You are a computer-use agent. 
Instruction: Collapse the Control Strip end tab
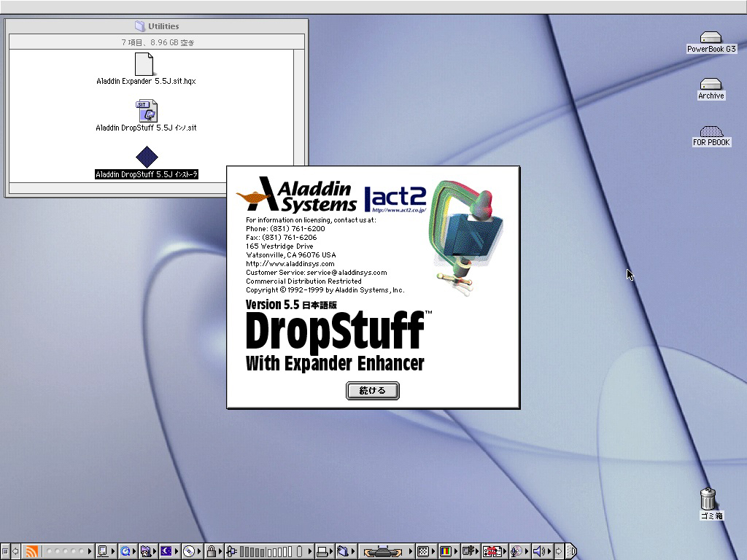click(x=570, y=551)
